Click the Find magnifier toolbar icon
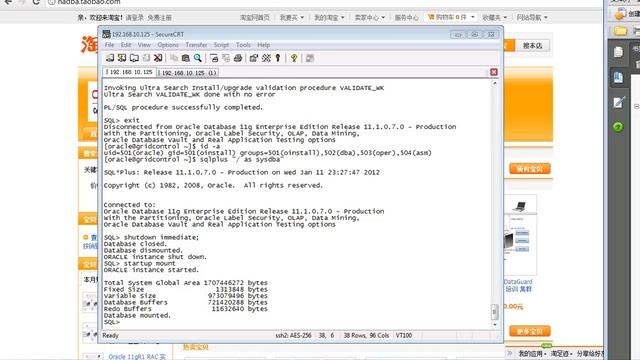640x360 pixels. tap(198, 58)
